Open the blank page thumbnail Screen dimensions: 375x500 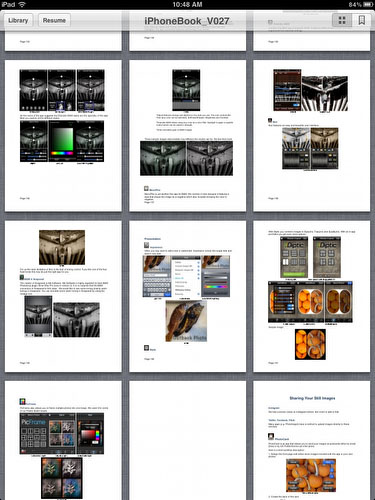[x=187, y=440]
